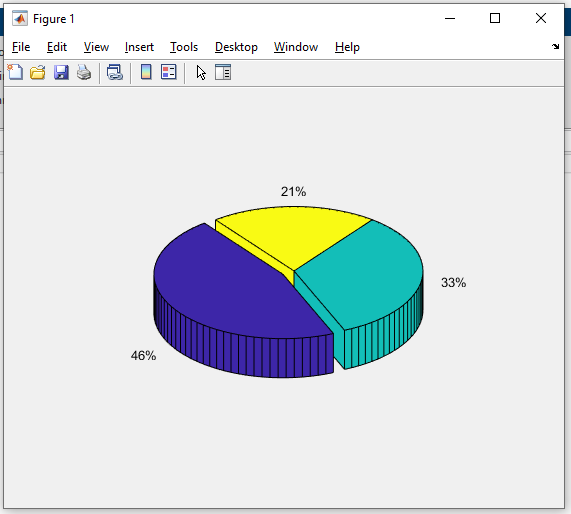This screenshot has height=514, width=571.
Task: Open the File menu
Action: tap(21, 47)
